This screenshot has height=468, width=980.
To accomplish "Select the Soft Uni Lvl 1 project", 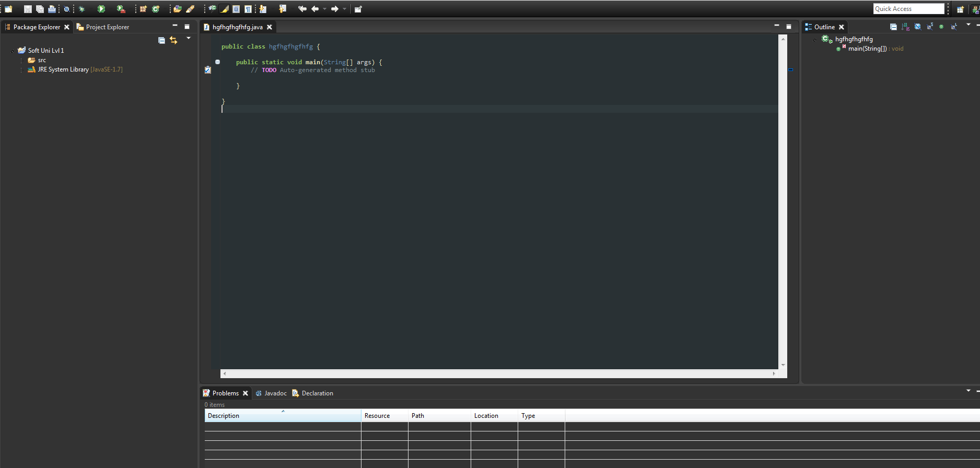I will (46, 51).
